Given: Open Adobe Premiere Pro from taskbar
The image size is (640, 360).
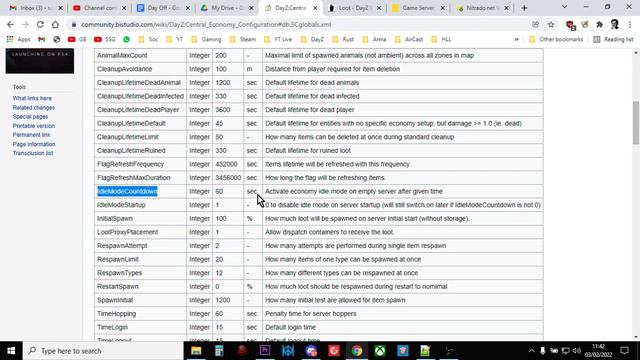Looking at the screenshot, I should [x=265, y=351].
